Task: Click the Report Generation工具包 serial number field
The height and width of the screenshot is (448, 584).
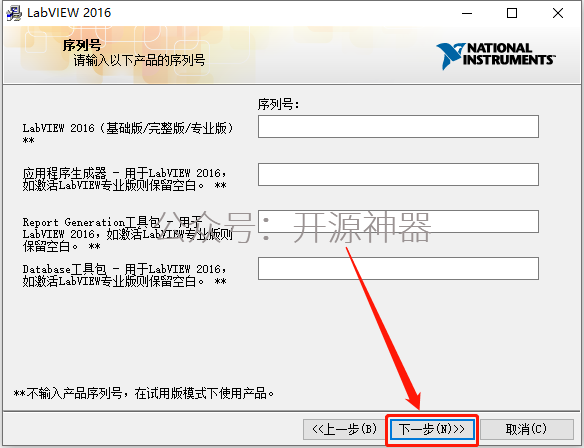Action: click(x=398, y=222)
